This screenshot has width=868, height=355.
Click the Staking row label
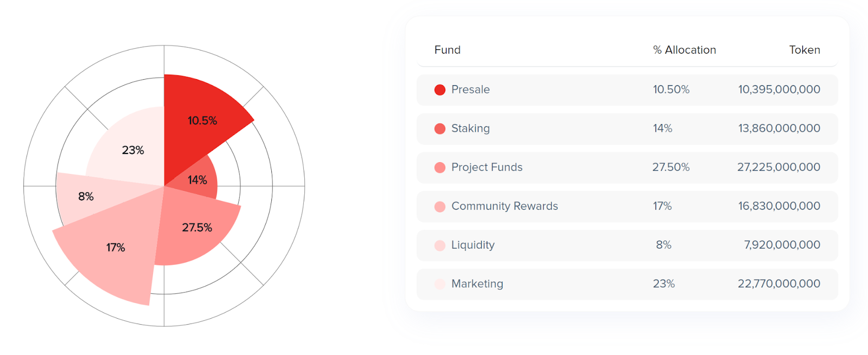click(470, 128)
